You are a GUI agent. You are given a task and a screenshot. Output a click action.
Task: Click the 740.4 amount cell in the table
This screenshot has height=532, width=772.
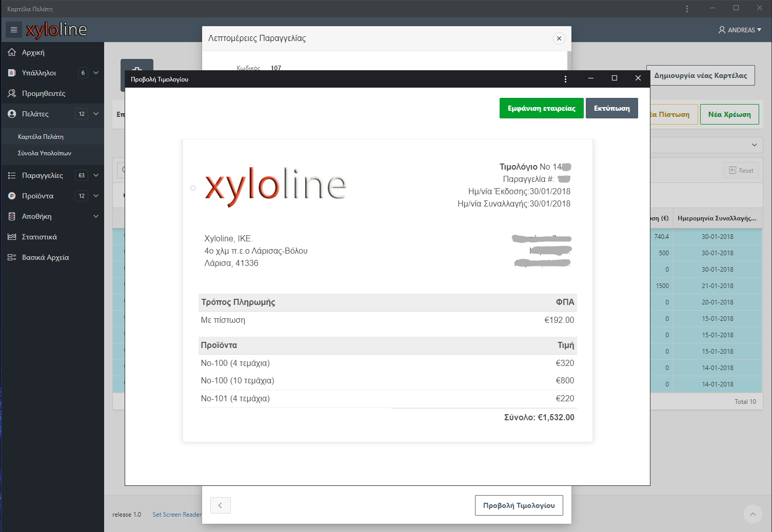click(x=662, y=237)
